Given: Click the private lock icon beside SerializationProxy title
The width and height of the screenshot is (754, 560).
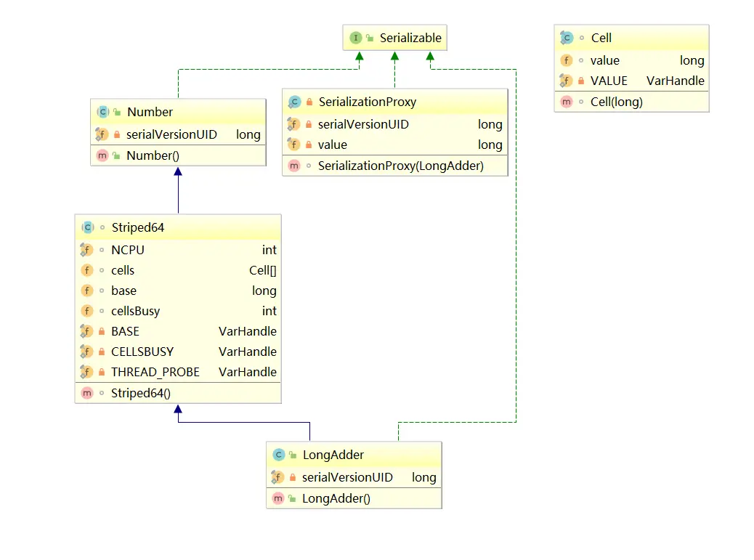Looking at the screenshot, I should (x=309, y=102).
